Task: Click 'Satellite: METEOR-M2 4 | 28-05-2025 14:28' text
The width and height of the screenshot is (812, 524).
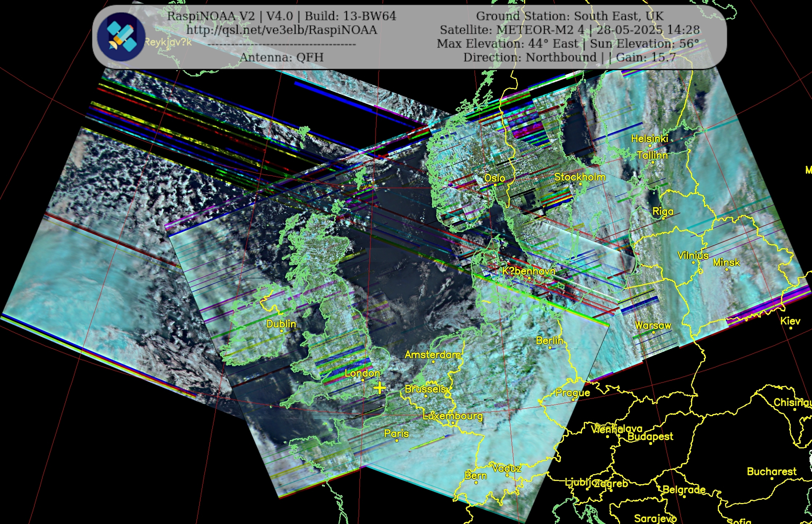Action: tap(570, 30)
